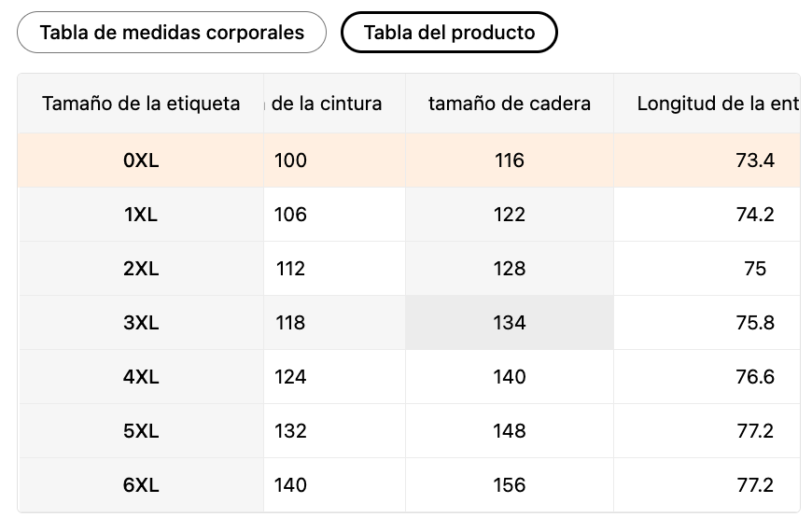This screenshot has width=812, height=517.
Task: Select the 2XL size row label
Action: (141, 269)
